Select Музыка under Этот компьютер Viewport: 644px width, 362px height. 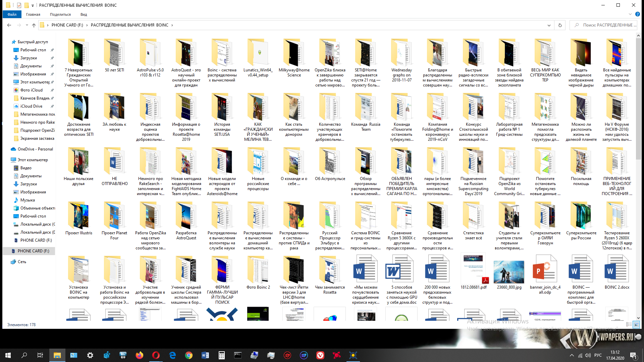point(28,200)
